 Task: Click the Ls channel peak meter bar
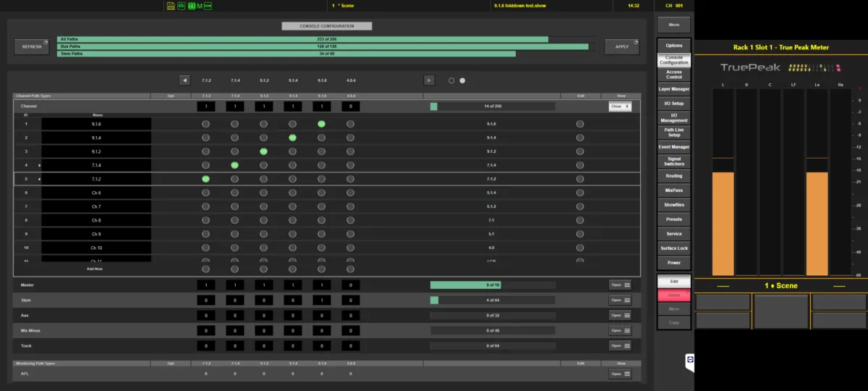tap(817, 182)
